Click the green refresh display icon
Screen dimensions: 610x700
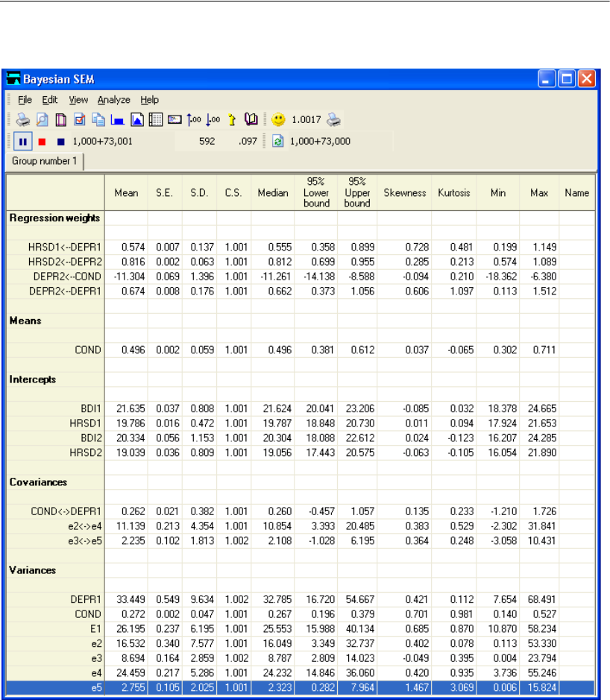tap(277, 141)
